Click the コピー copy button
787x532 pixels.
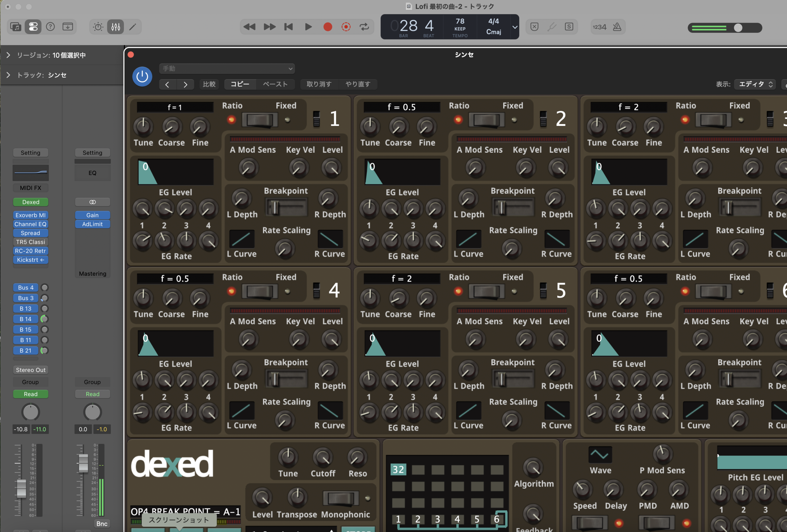pos(240,84)
